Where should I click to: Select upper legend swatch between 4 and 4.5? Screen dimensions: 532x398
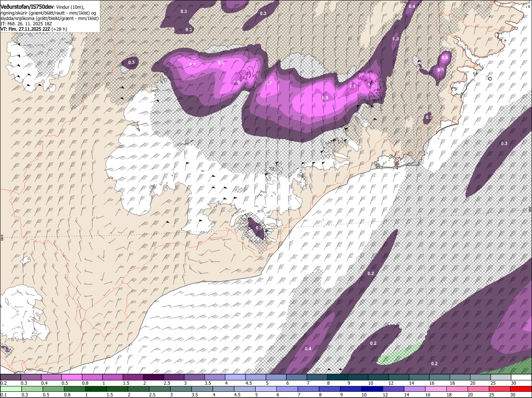click(x=235, y=377)
